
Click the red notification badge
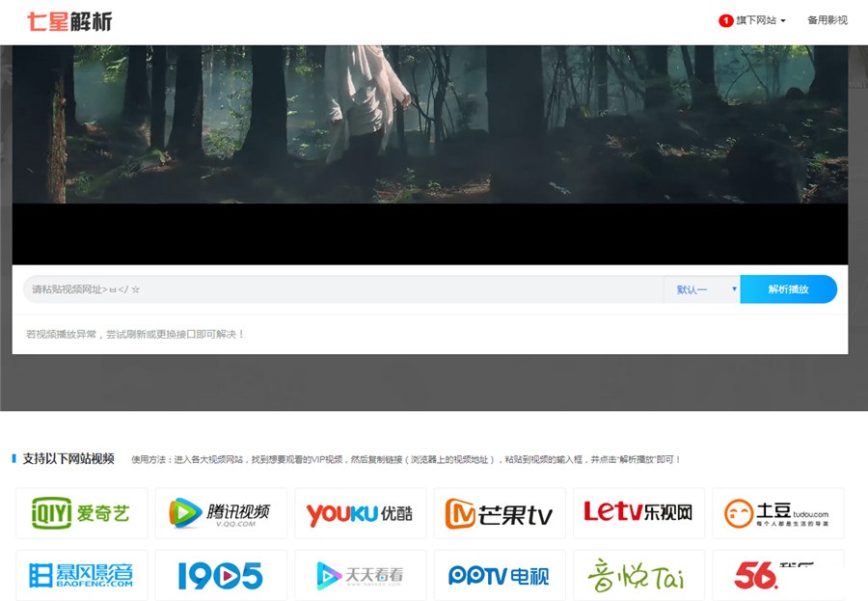click(x=725, y=20)
